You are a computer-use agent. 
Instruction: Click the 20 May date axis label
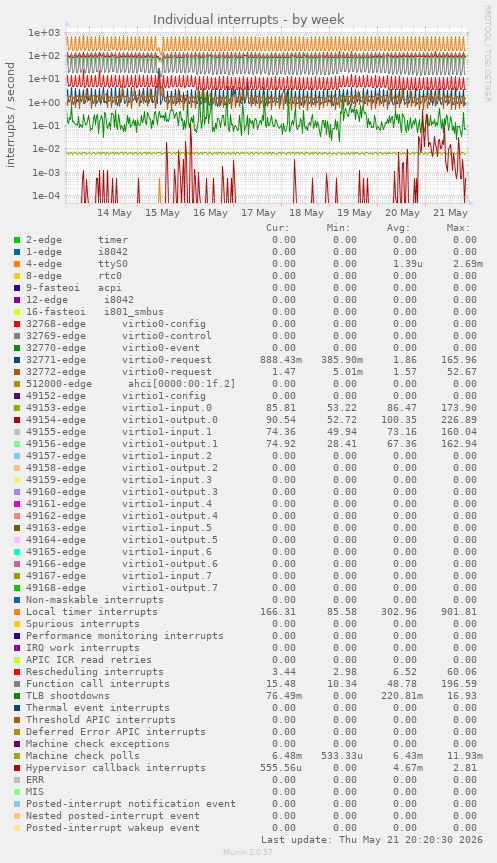402,212
